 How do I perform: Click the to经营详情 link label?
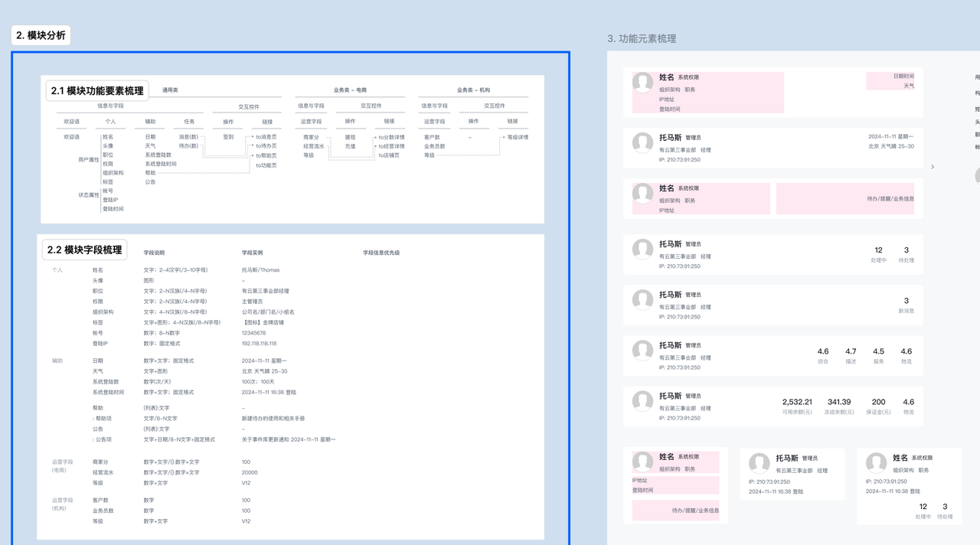(x=391, y=146)
